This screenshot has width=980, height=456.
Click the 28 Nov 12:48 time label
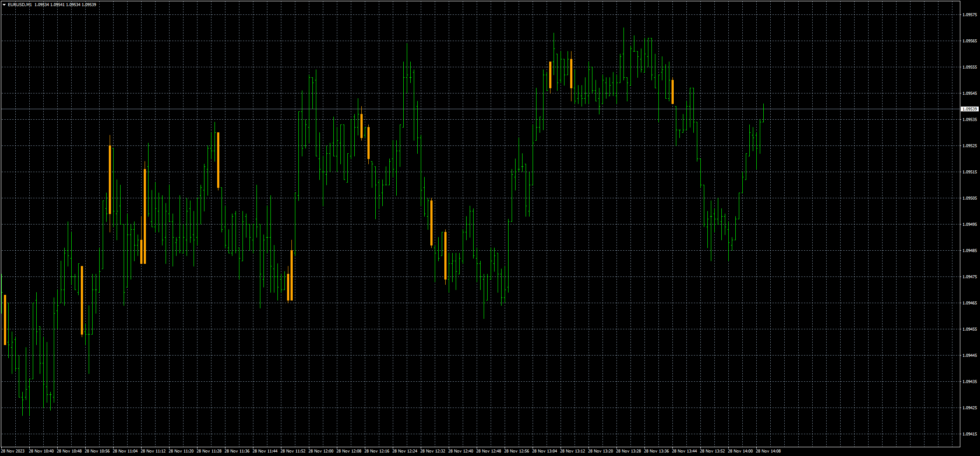tap(489, 451)
